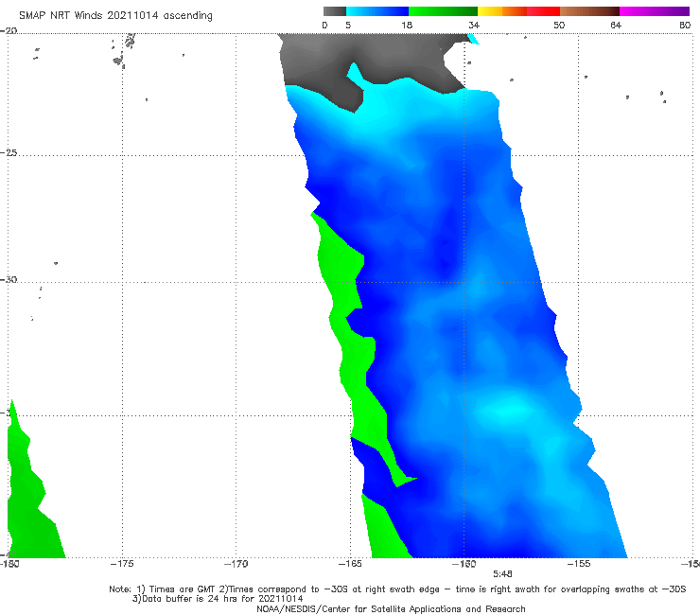Click the longitude label "-165"
Screen dimensions: 700x615
pos(350,564)
